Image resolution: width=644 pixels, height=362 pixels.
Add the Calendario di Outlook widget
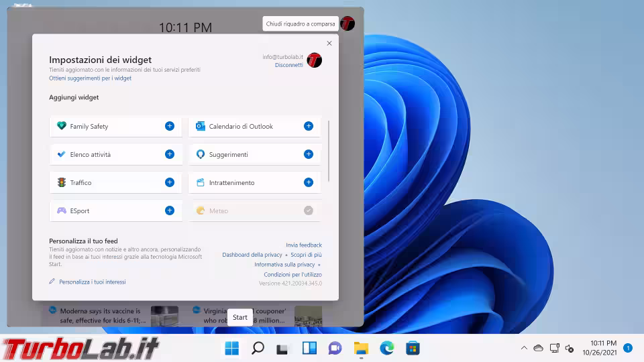click(x=309, y=126)
